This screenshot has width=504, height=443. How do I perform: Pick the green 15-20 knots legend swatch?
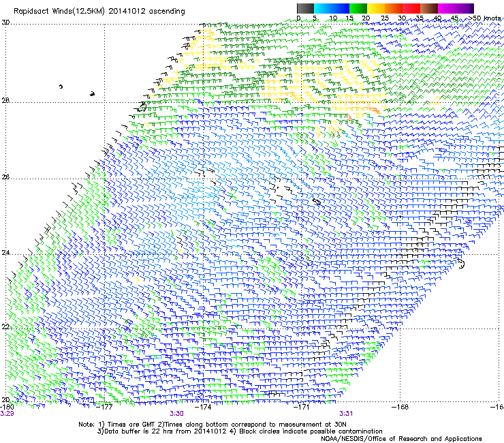click(358, 8)
